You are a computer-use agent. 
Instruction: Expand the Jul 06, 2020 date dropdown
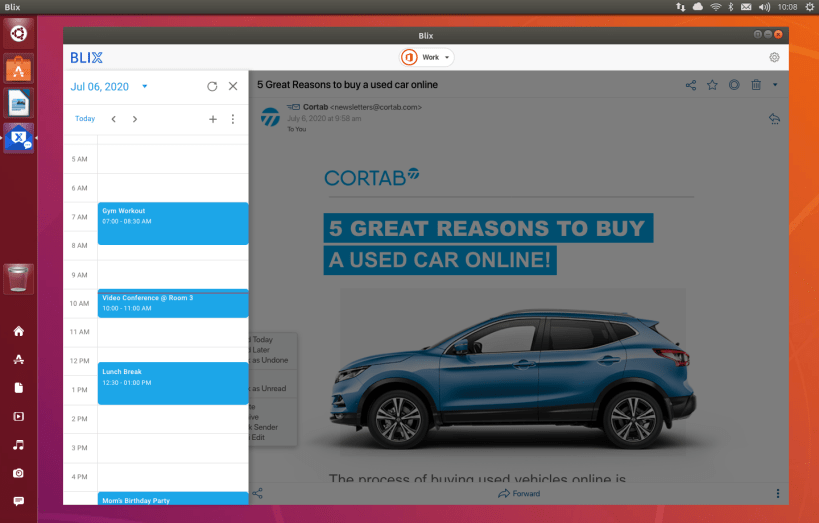click(145, 86)
